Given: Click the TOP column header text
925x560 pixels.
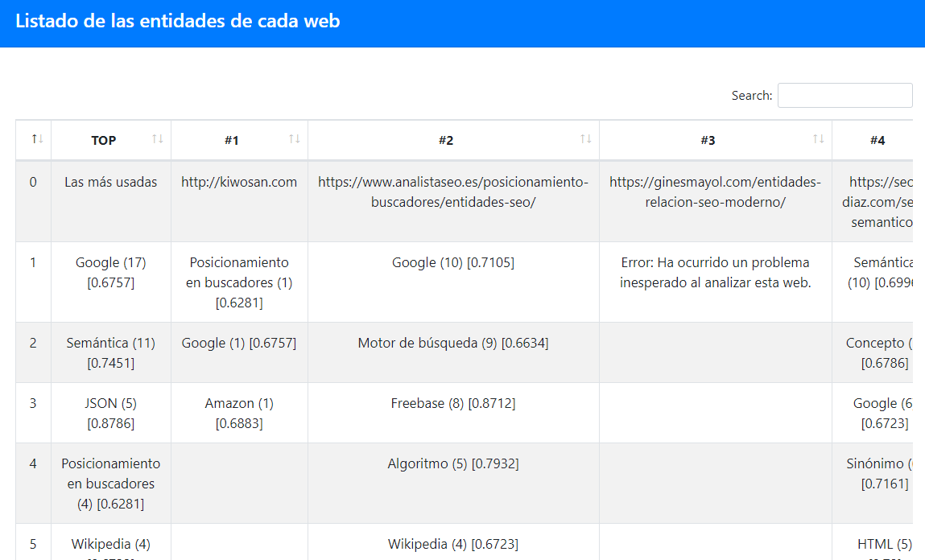Looking at the screenshot, I should [x=104, y=140].
